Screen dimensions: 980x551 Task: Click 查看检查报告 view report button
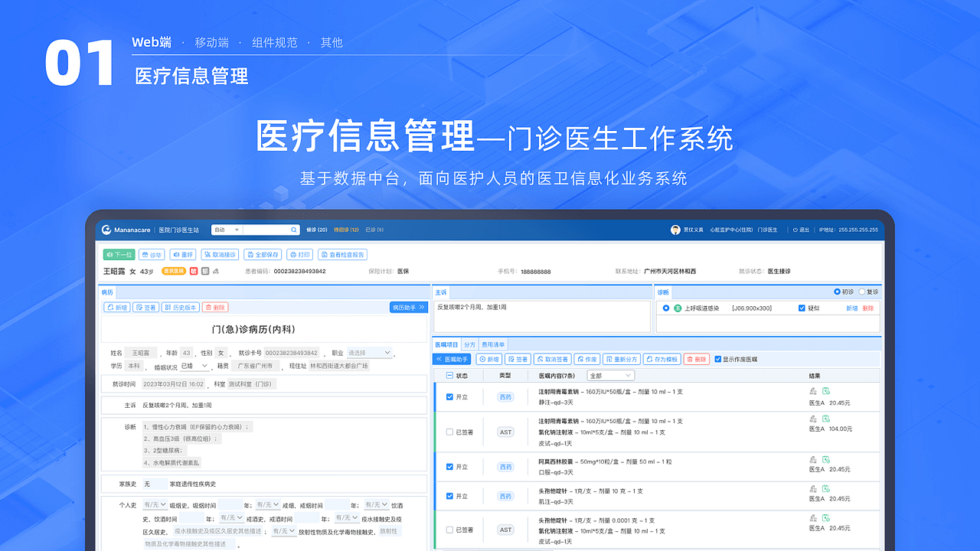tap(343, 255)
